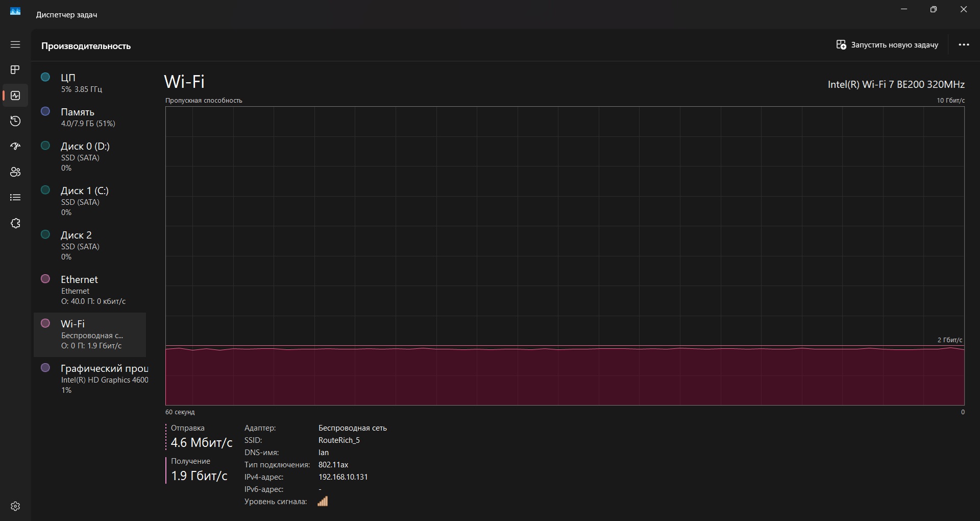This screenshot has width=980, height=521.
Task: Click the 802.11ax connection type value
Action: [333, 465]
